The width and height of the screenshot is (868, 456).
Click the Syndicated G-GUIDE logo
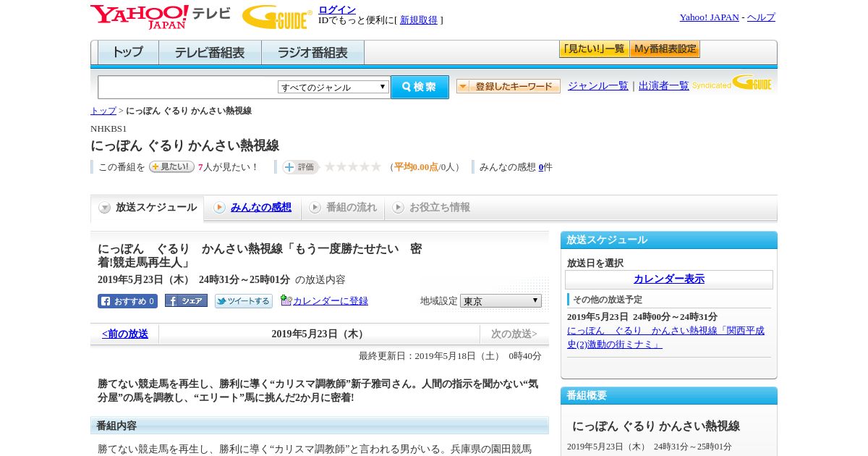(732, 83)
